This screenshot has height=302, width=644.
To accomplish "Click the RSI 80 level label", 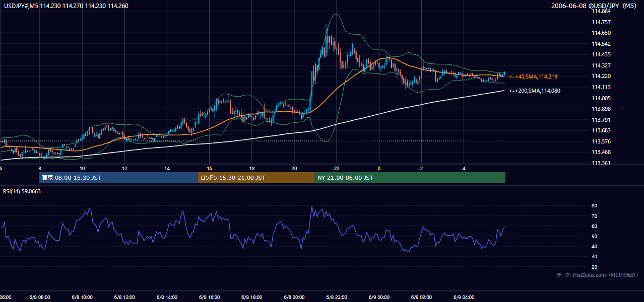I will point(594,206).
